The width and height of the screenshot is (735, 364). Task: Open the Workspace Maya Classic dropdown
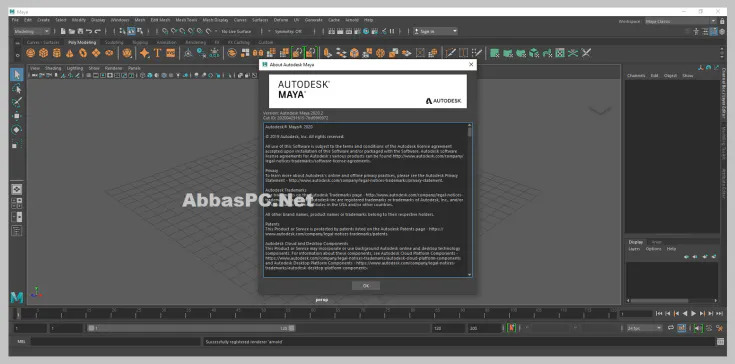[x=681, y=21]
